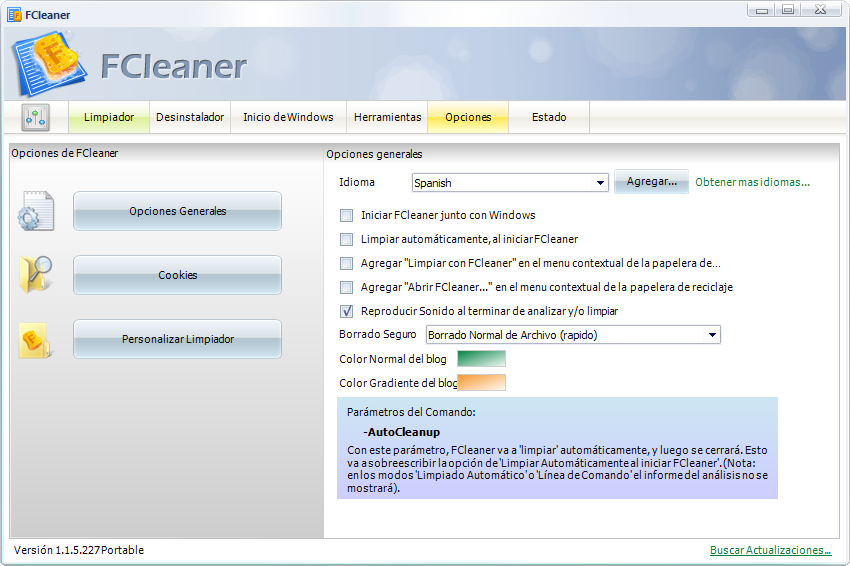850x566 pixels.
Task: Open the Idioma language dropdown
Action: point(510,183)
